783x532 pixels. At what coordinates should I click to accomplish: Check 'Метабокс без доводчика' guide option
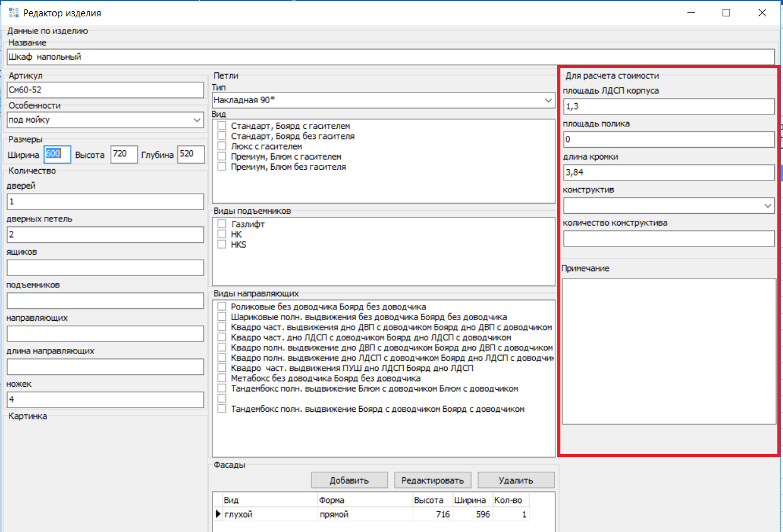221,379
